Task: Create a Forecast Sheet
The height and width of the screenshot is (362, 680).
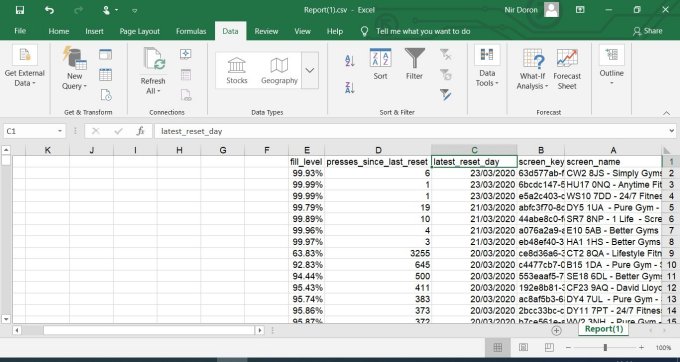Action: (x=567, y=69)
